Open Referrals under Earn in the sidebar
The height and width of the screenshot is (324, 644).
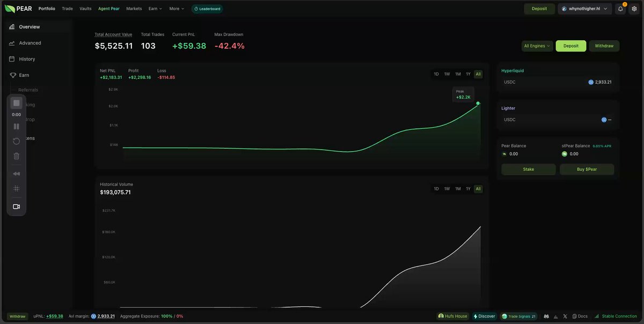point(28,90)
